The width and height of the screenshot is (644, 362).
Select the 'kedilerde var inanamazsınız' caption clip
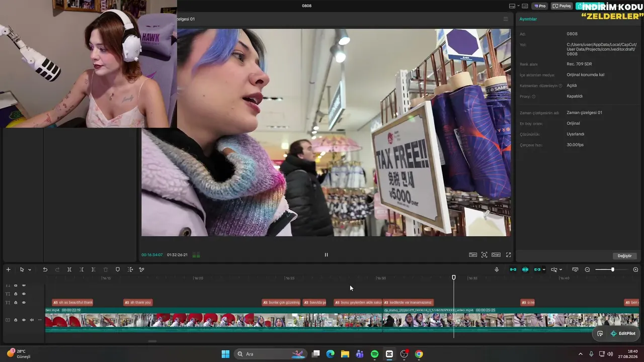pos(408,302)
